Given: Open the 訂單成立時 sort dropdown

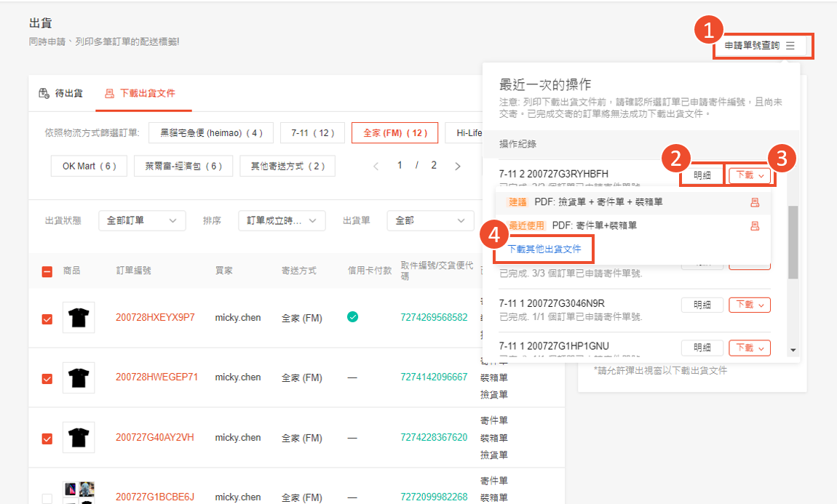Looking at the screenshot, I should coord(281,220).
